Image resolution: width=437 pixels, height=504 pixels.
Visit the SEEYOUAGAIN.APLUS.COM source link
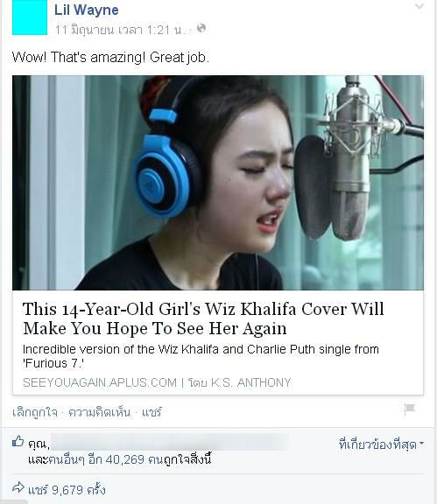point(100,382)
